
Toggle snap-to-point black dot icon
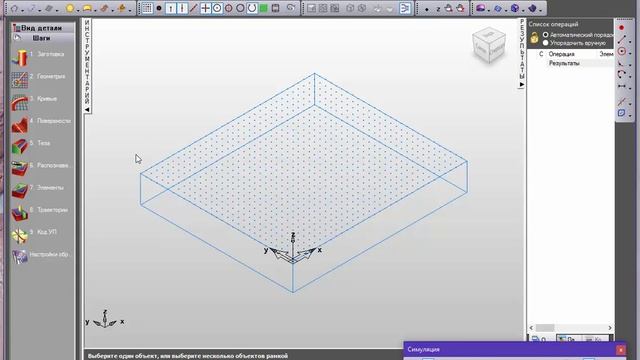159,8
